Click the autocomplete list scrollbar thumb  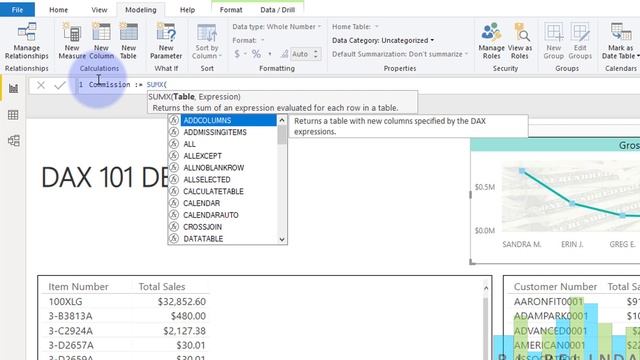(x=282, y=135)
